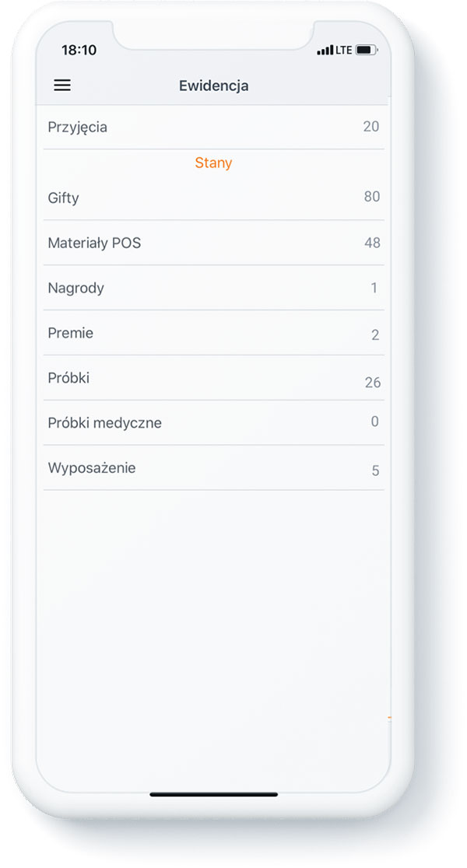This screenshot has width=467, height=868.
Task: Tap the count 48 for Materiały POS
Action: pyautogui.click(x=372, y=243)
